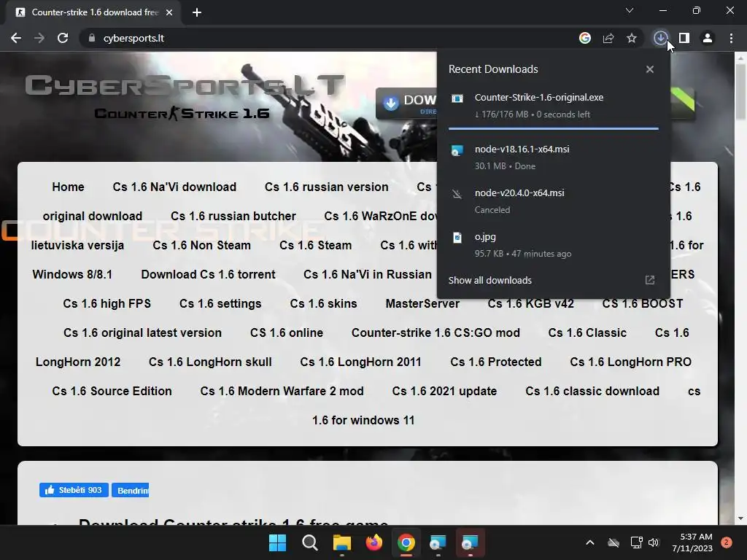Open Cs 1.6 LongHorn skull link

point(210,362)
